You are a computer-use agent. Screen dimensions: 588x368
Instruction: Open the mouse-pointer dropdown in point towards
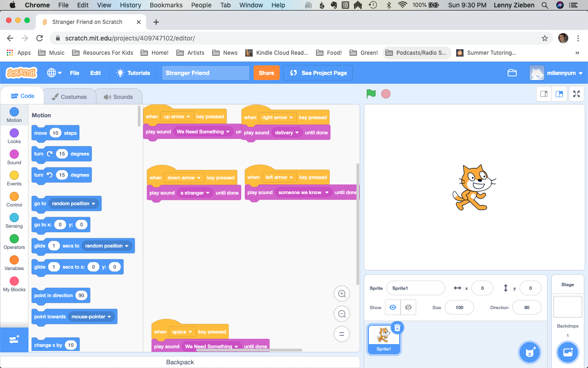91,316
